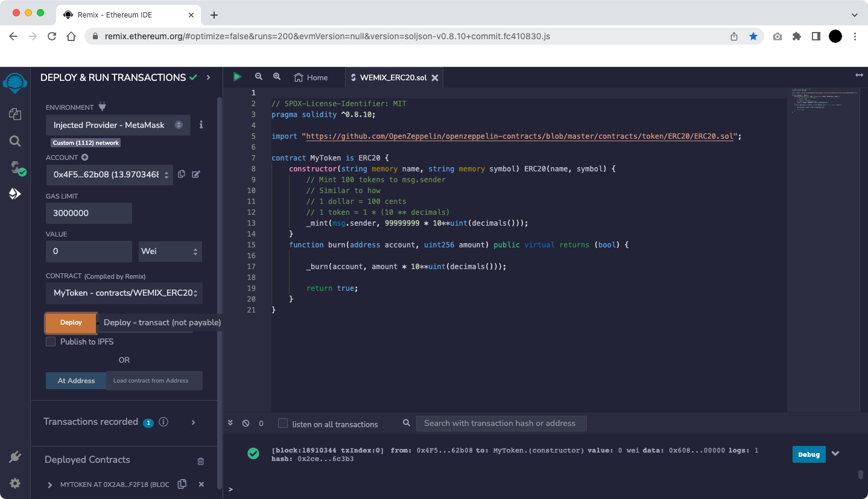Open the environment info icon
Image resolution: width=868 pixels, height=499 pixels.
[201, 125]
